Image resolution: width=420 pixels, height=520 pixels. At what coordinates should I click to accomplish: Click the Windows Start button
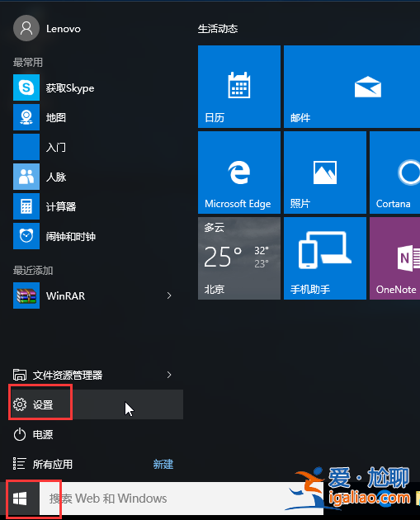tap(20, 499)
